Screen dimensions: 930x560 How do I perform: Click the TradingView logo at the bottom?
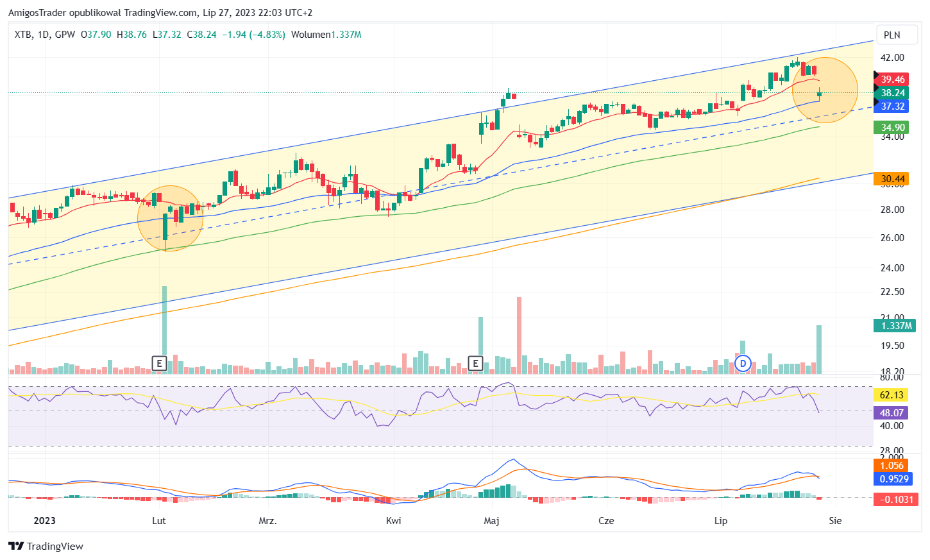[x=46, y=546]
